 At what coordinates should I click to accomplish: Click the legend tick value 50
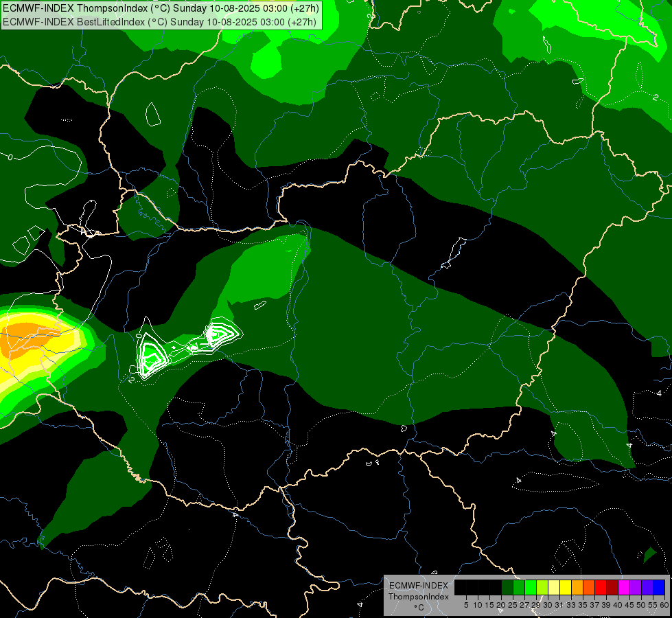[x=641, y=605]
